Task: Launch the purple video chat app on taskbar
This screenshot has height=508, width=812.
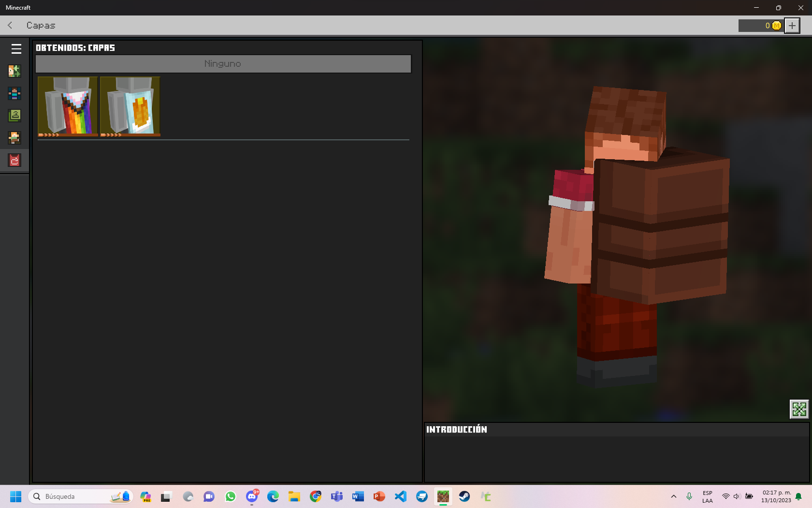Action: [x=209, y=496]
